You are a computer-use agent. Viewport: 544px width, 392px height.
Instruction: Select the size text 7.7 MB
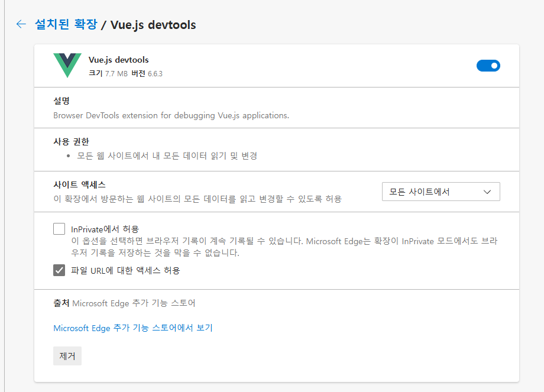(116, 74)
